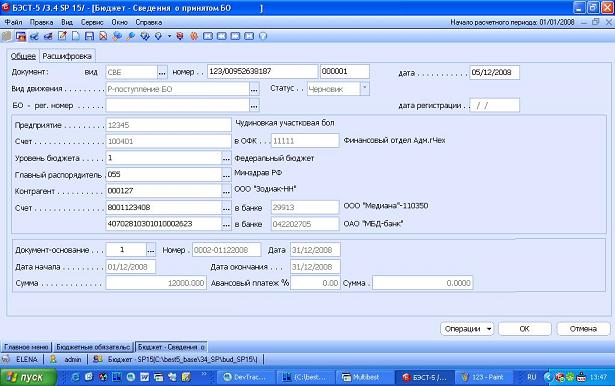The width and height of the screenshot is (615, 386).
Task: Click the Авансовый платеж % field
Action: coord(315,283)
